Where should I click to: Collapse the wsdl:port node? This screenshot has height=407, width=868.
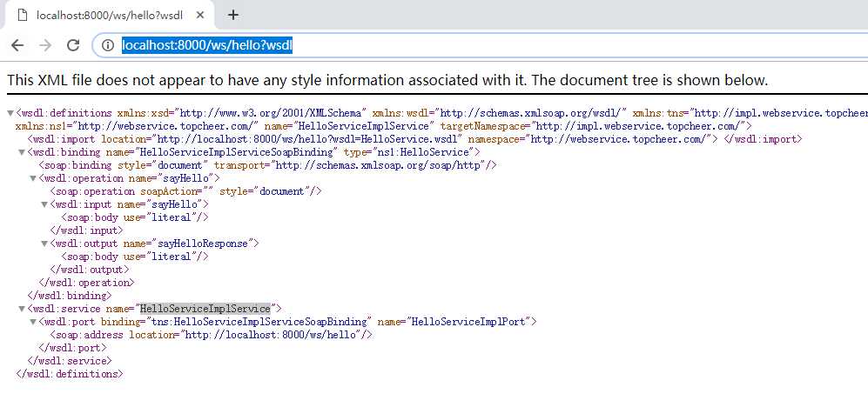33,322
